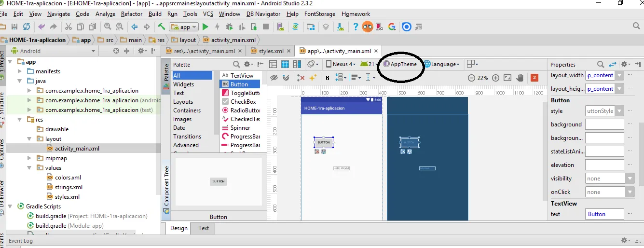
Task: Open the API 21 version dropdown
Action: click(x=369, y=64)
